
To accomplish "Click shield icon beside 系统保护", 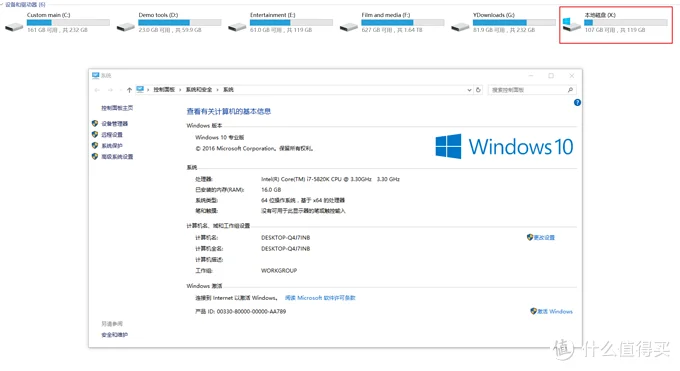I will click(x=95, y=145).
